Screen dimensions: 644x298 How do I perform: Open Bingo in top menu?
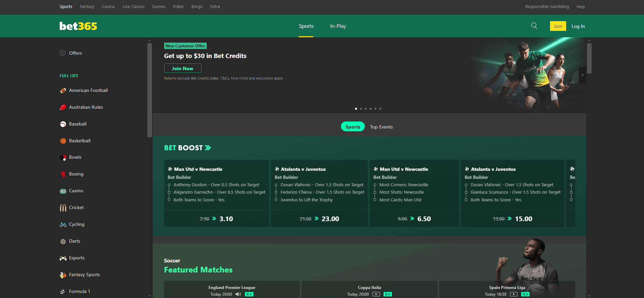[x=197, y=7]
